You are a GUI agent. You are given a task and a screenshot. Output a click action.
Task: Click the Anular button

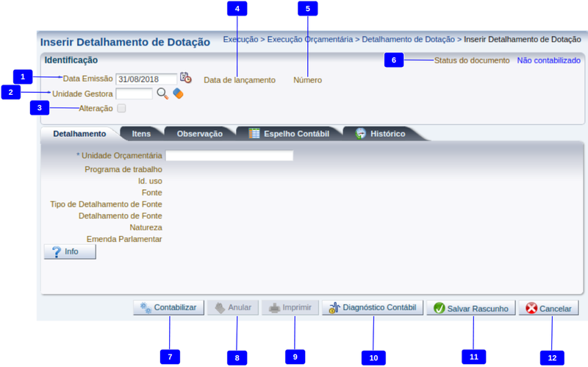click(x=233, y=308)
